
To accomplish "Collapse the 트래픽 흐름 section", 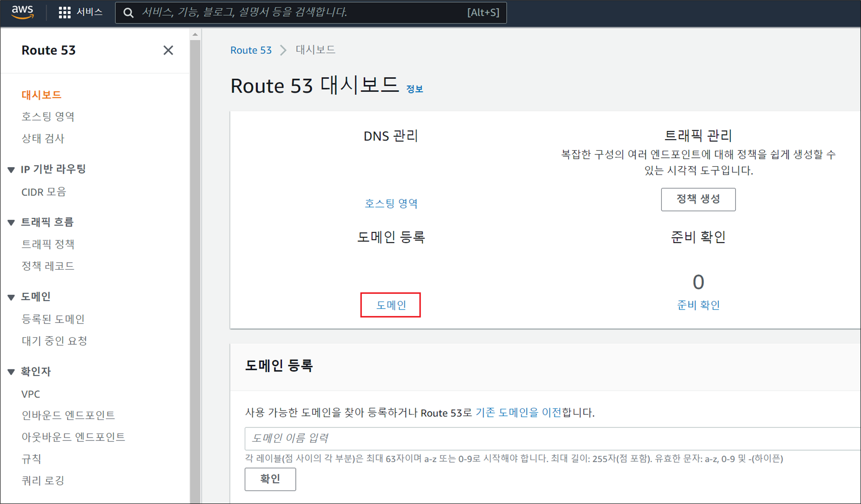I will (x=11, y=223).
